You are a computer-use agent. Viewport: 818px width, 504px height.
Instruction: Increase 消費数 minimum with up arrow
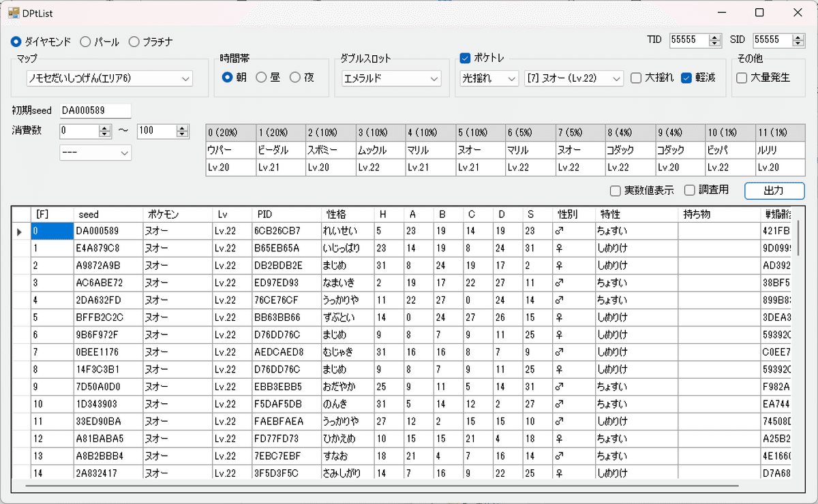pos(104,127)
